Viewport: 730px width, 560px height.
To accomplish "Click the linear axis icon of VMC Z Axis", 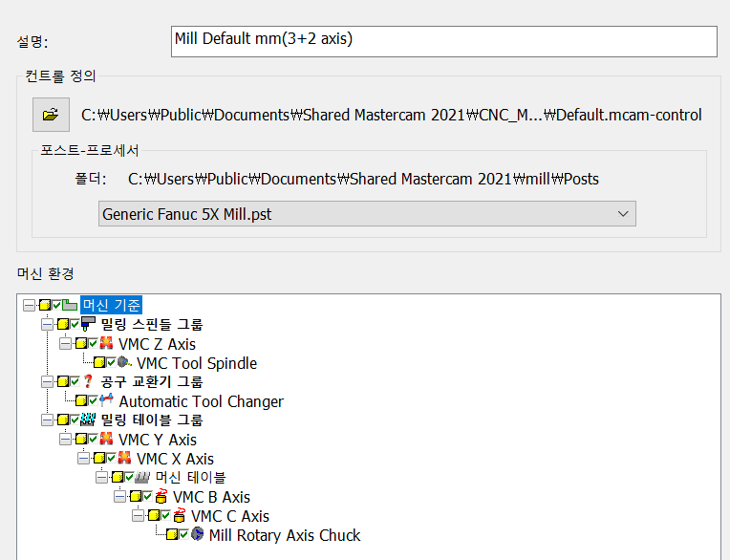I will 106,343.
